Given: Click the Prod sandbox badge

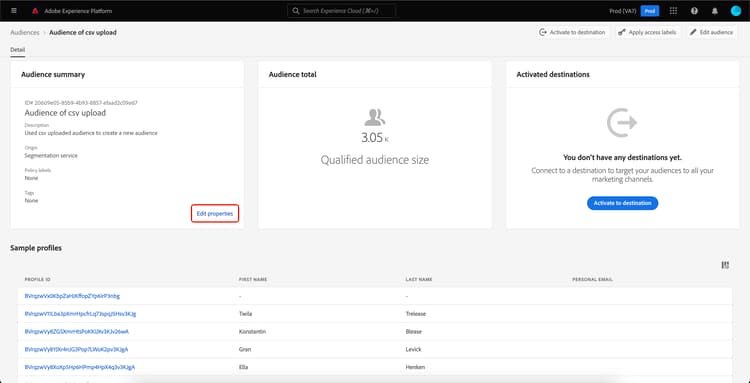Looking at the screenshot, I should pyautogui.click(x=650, y=11).
